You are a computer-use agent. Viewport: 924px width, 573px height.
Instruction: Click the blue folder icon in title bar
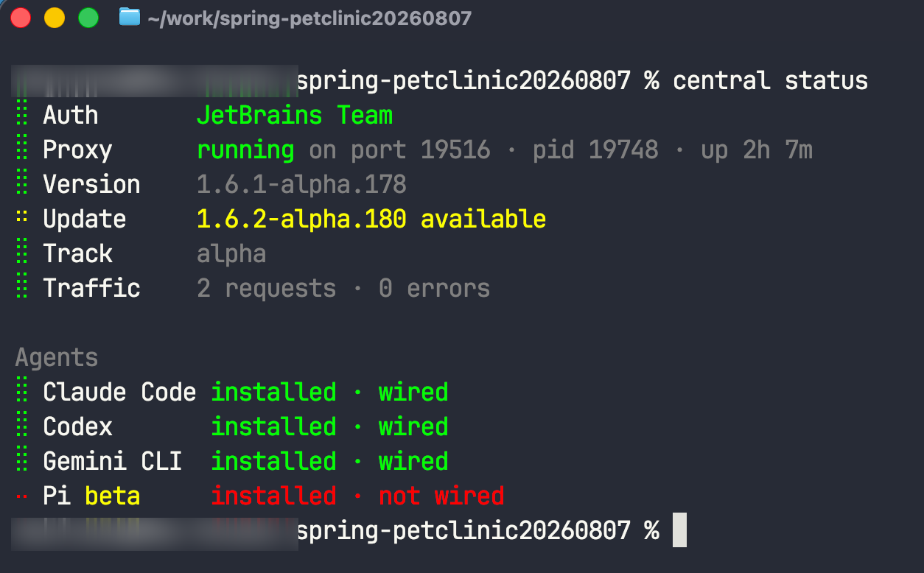[130, 17]
